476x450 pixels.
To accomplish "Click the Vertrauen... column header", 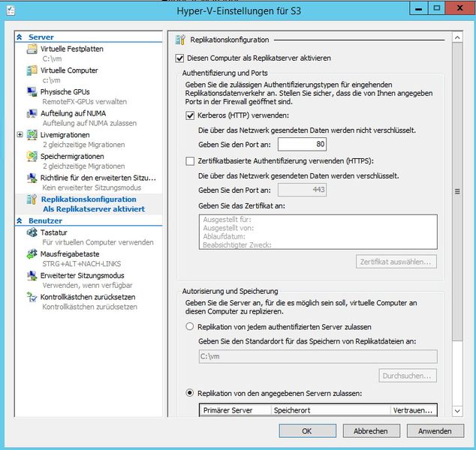I will pos(414,410).
